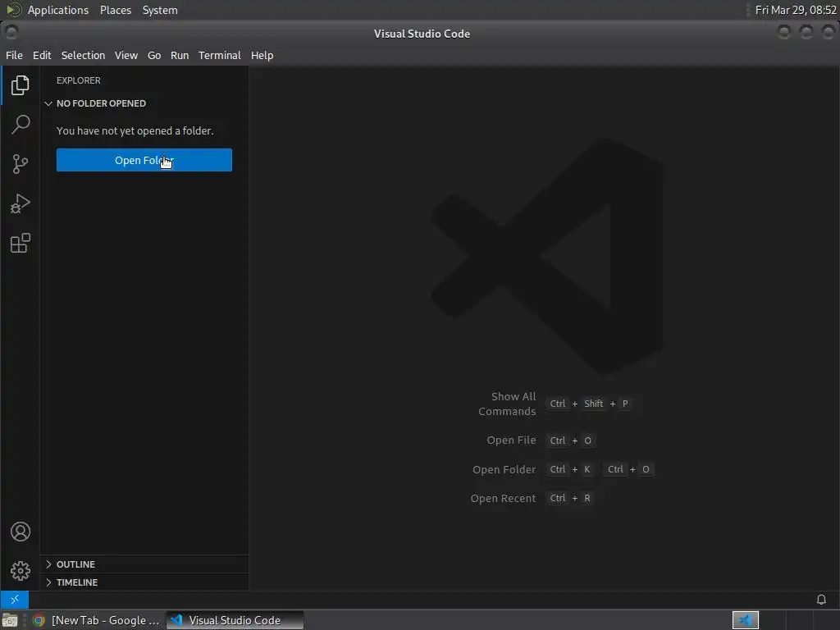Close the Visual Studio Code window

tap(829, 33)
